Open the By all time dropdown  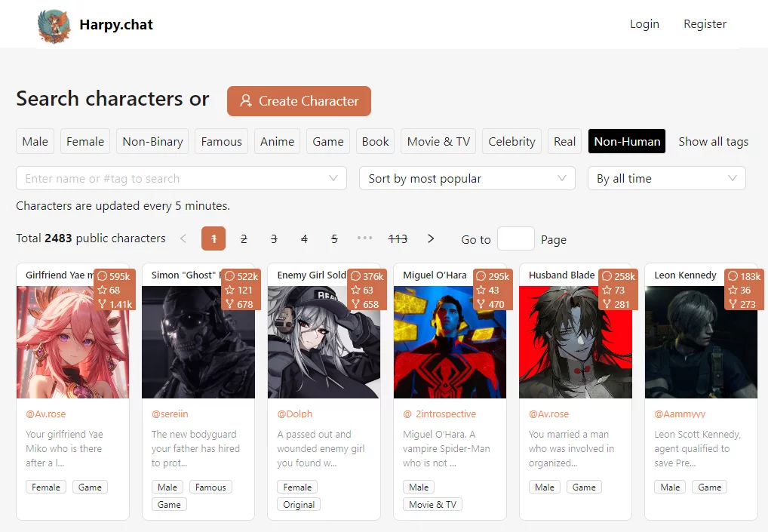coord(667,178)
